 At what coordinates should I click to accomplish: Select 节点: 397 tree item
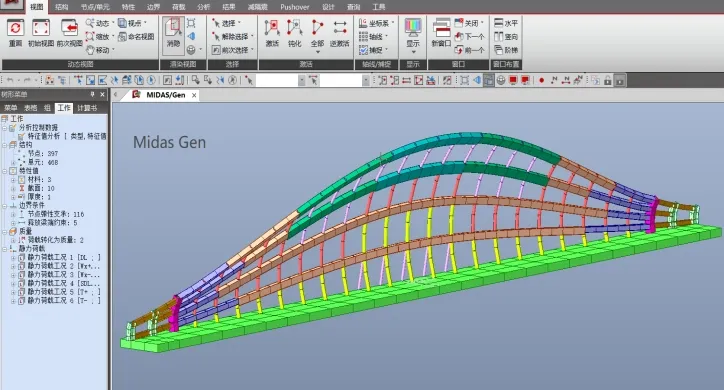[42, 154]
